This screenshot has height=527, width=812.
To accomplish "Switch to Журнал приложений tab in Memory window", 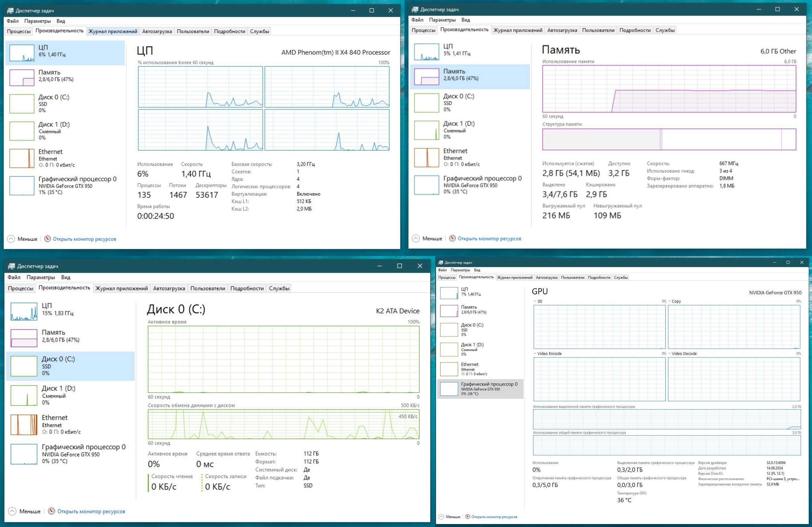I will tap(518, 30).
